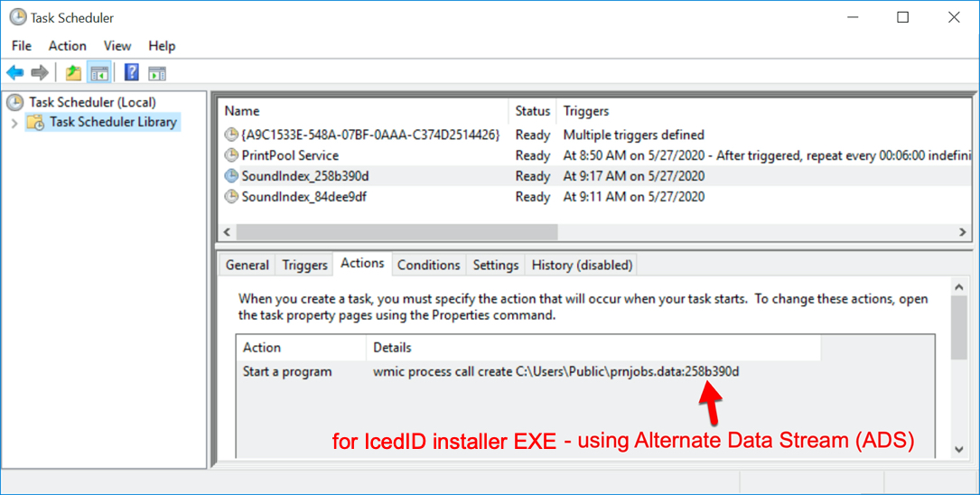Click the Up one level folder icon
This screenshot has height=495, width=980.
pyautogui.click(x=74, y=73)
